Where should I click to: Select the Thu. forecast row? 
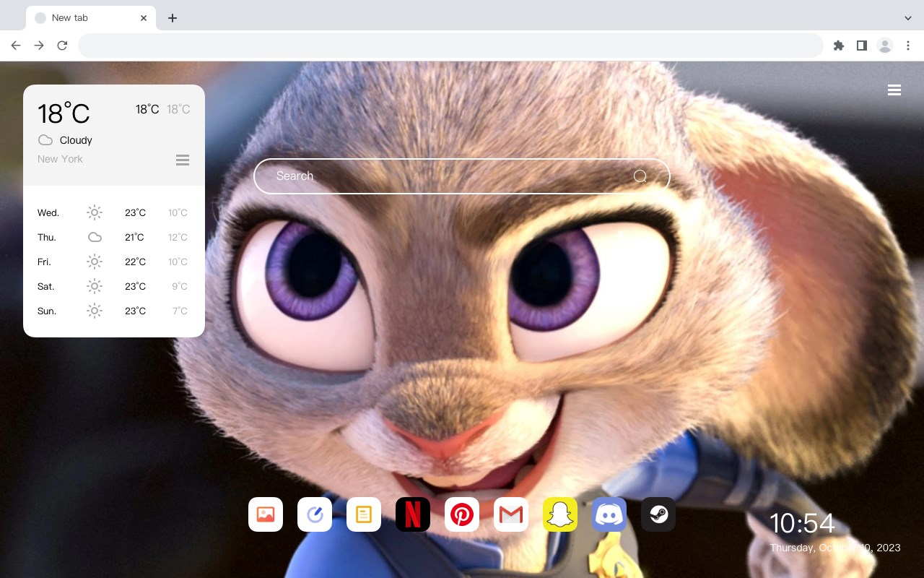tap(114, 237)
